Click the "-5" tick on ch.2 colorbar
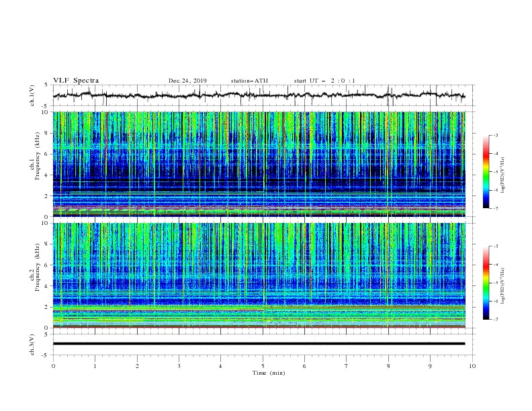This screenshot has width=532, height=411. (x=496, y=283)
